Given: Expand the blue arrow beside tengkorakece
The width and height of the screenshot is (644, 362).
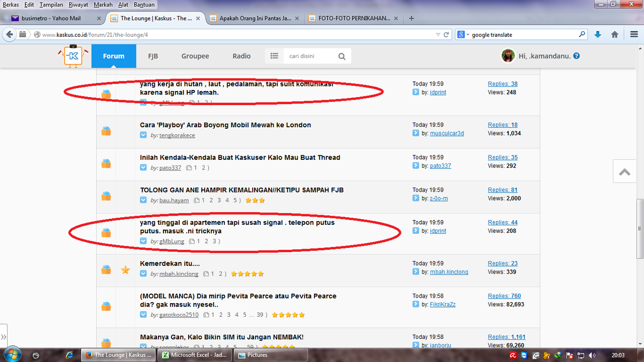Looking at the screenshot, I should coord(143,135).
